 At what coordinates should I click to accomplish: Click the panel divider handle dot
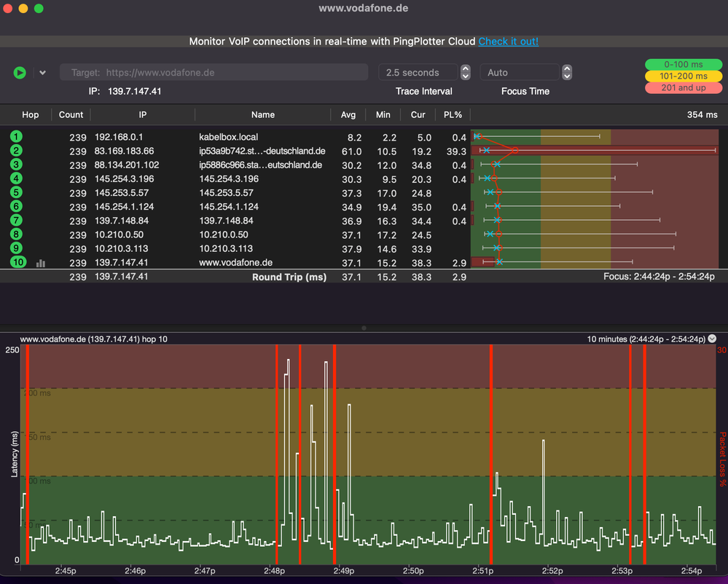coord(364,328)
